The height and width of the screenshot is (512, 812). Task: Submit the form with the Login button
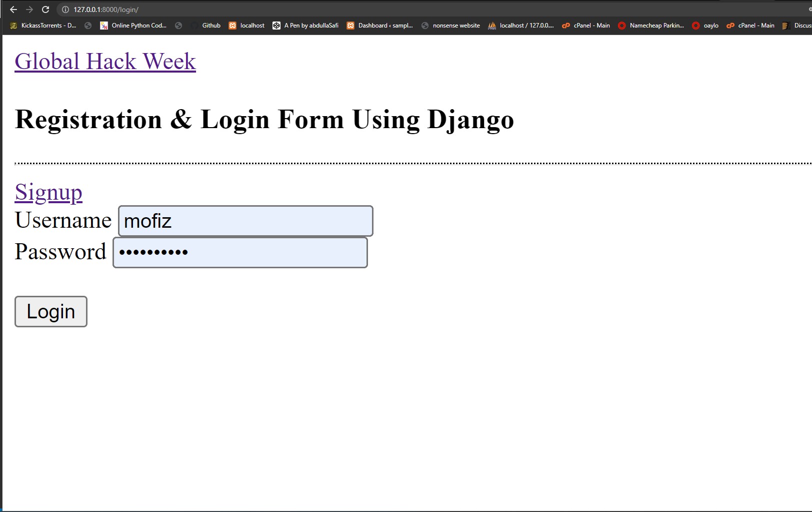[x=51, y=311]
